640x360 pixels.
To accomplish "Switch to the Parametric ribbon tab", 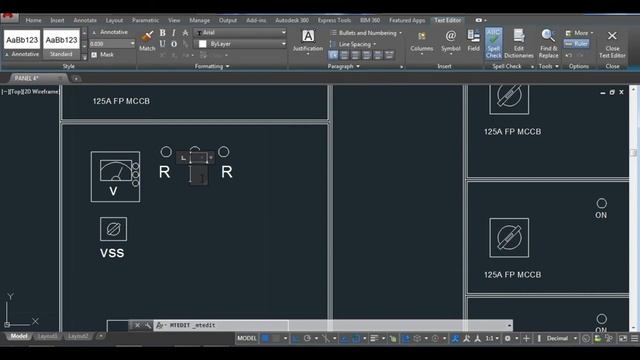I will [145, 20].
